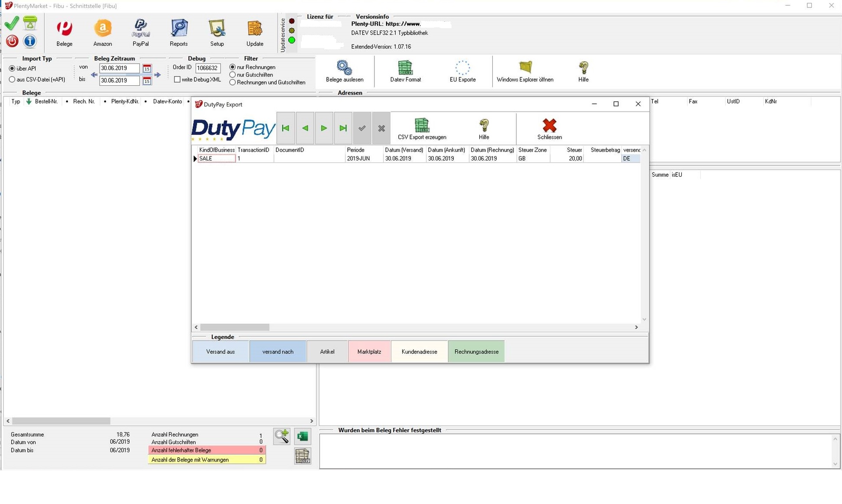Click the Belege list horizontal scrollbar thumb
The image size is (842, 504).
pyautogui.click(x=61, y=421)
